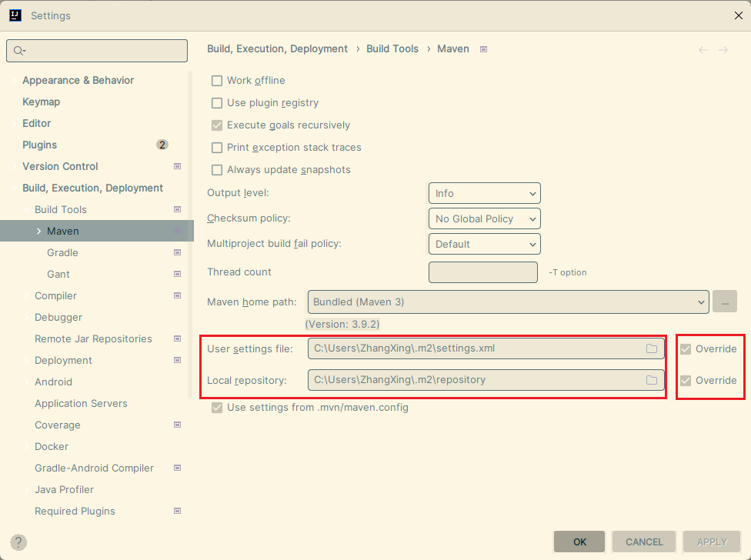Click project settings icon beside Gant
The width and height of the screenshot is (751, 560).
pos(177,274)
